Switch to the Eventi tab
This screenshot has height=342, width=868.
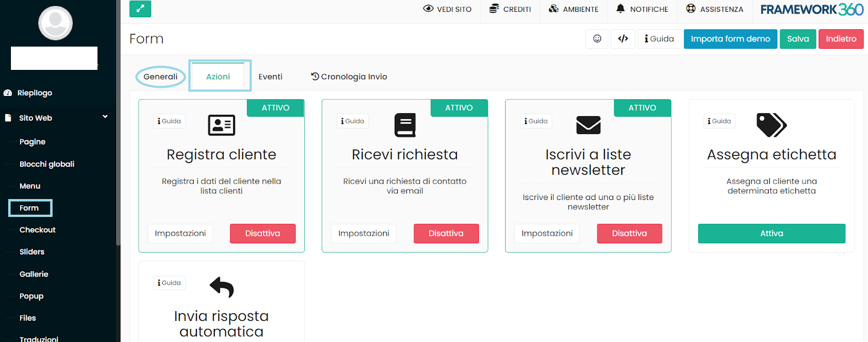coord(270,76)
